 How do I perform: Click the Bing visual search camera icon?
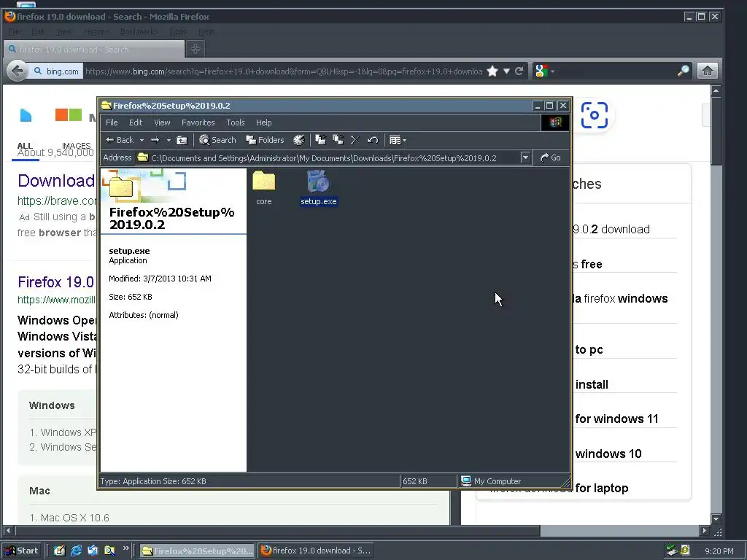click(x=594, y=114)
